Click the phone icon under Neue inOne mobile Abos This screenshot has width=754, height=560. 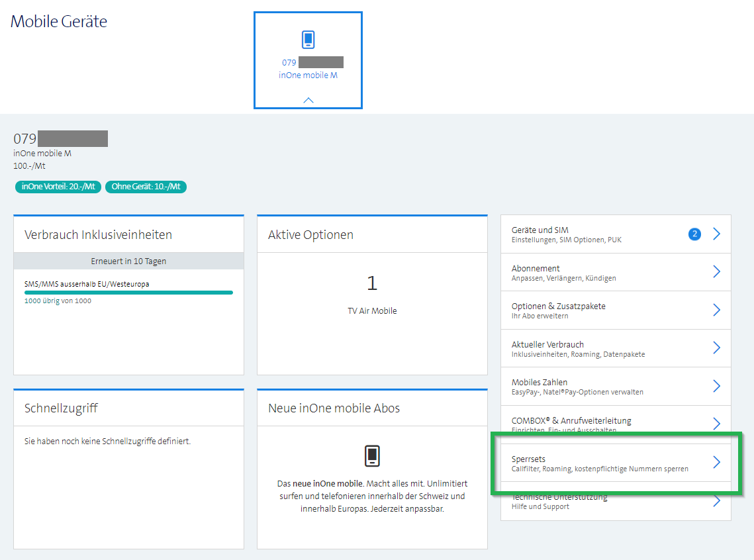click(372, 456)
